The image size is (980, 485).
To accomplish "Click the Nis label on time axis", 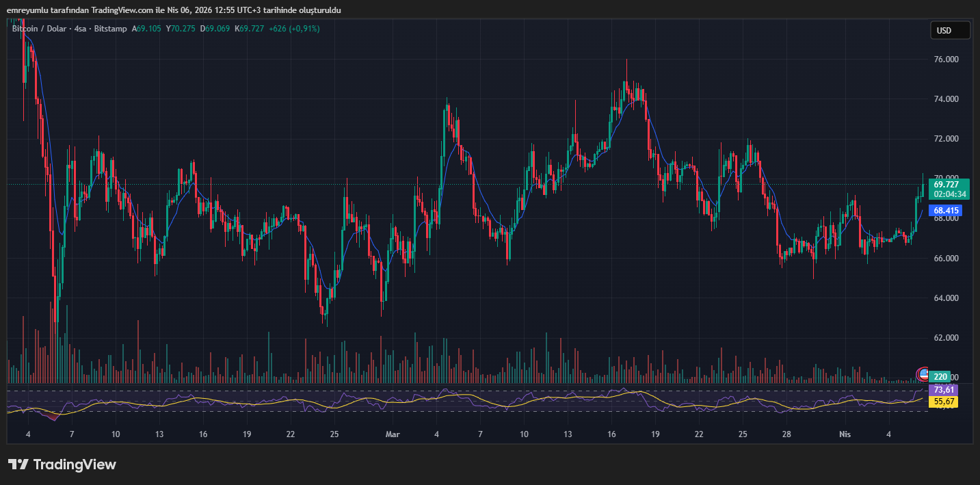I will pos(846,434).
